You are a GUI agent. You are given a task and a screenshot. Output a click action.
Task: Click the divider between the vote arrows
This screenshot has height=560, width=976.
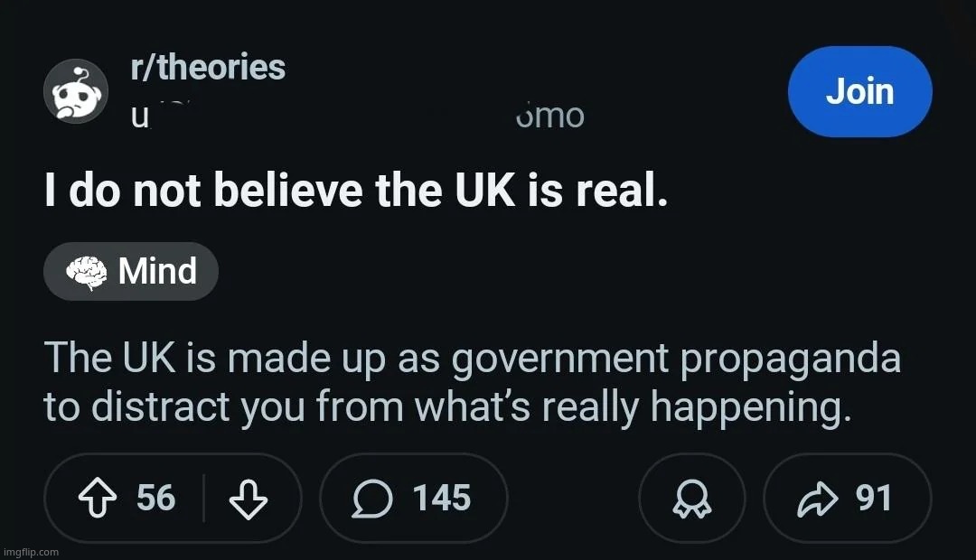[x=203, y=499]
